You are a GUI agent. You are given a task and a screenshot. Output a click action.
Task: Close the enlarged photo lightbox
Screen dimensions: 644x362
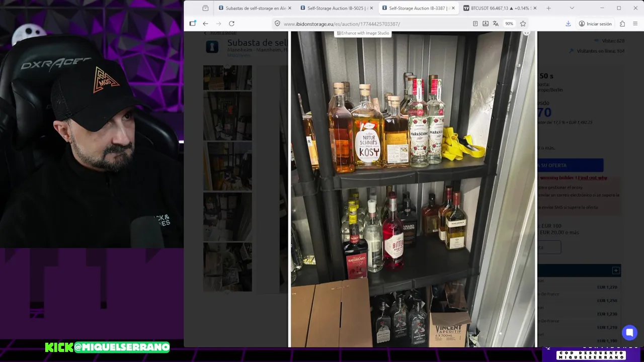(526, 33)
